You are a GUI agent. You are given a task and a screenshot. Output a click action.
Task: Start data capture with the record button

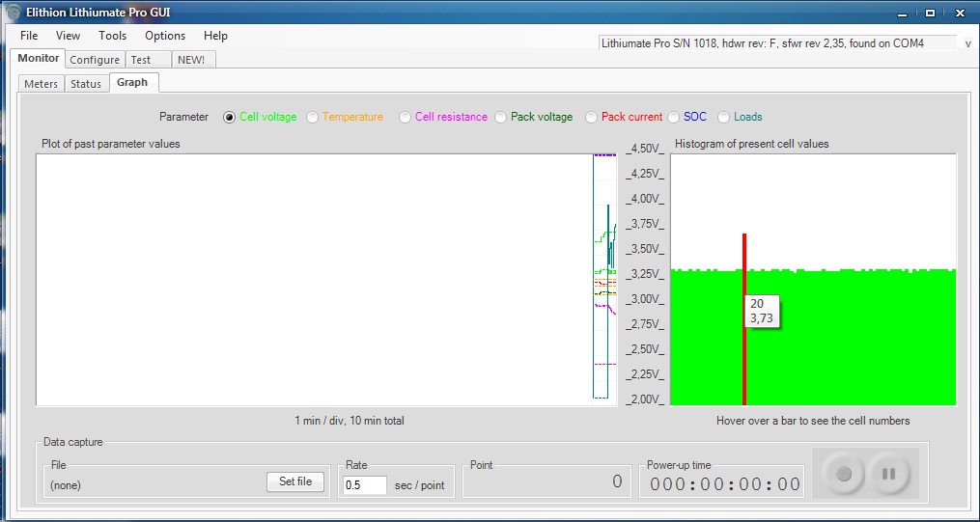[x=844, y=474]
